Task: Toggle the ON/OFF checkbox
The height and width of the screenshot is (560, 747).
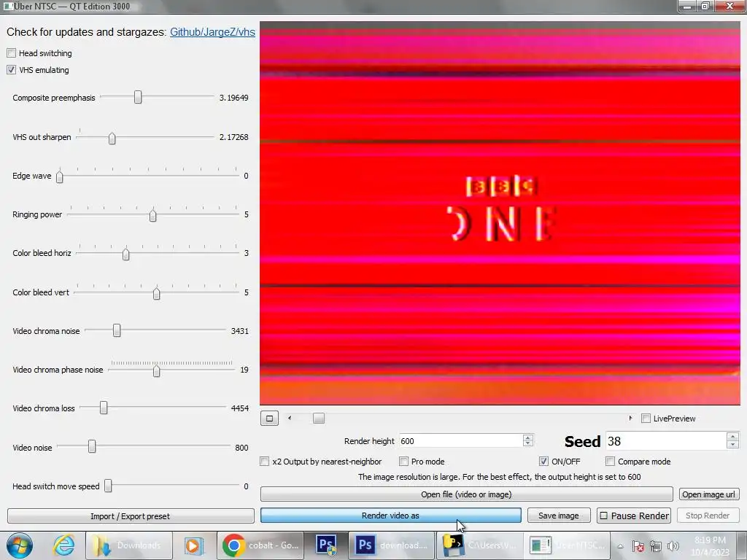Action: coord(543,462)
